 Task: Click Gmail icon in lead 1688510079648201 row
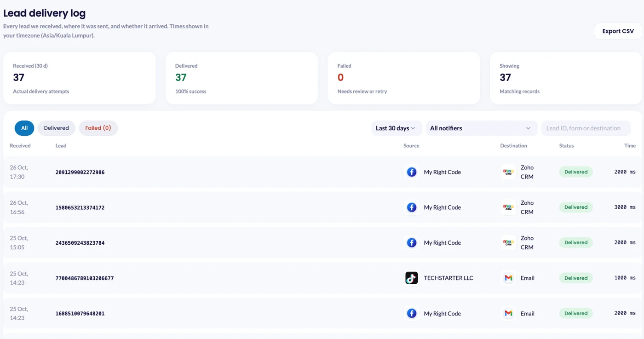(x=508, y=313)
